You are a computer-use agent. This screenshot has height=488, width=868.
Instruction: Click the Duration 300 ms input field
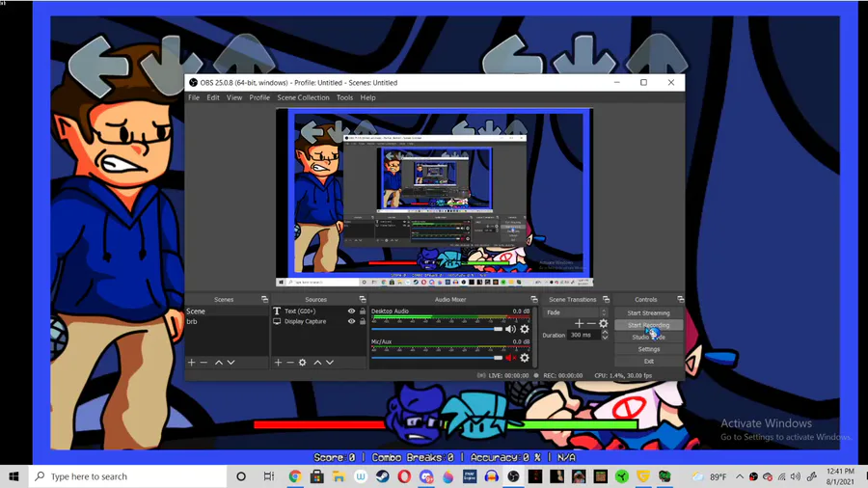[584, 335]
